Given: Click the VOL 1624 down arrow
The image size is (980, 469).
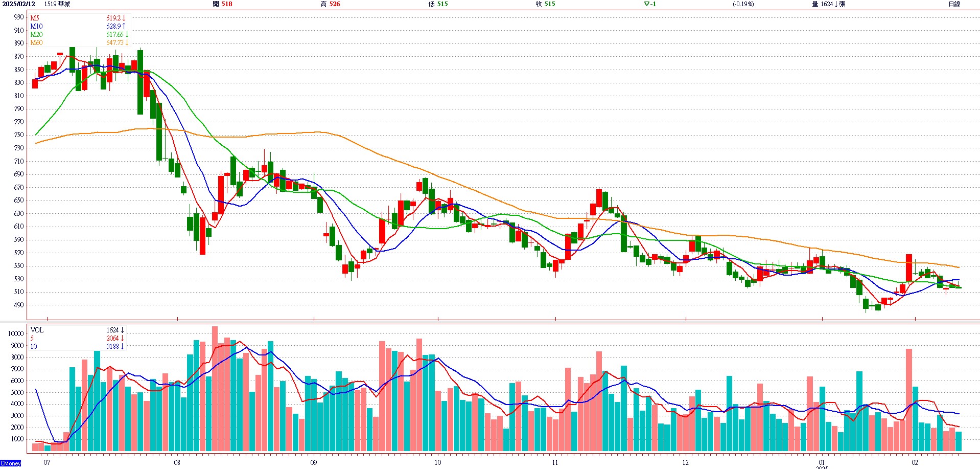Looking at the screenshot, I should [123, 330].
